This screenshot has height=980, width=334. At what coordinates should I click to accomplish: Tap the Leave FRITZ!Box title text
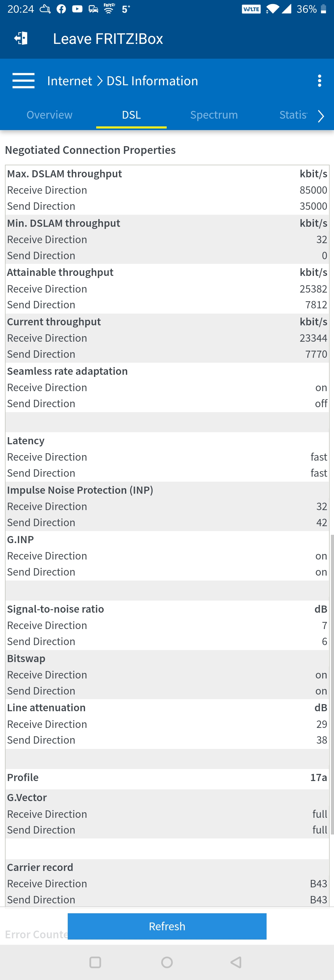108,38
